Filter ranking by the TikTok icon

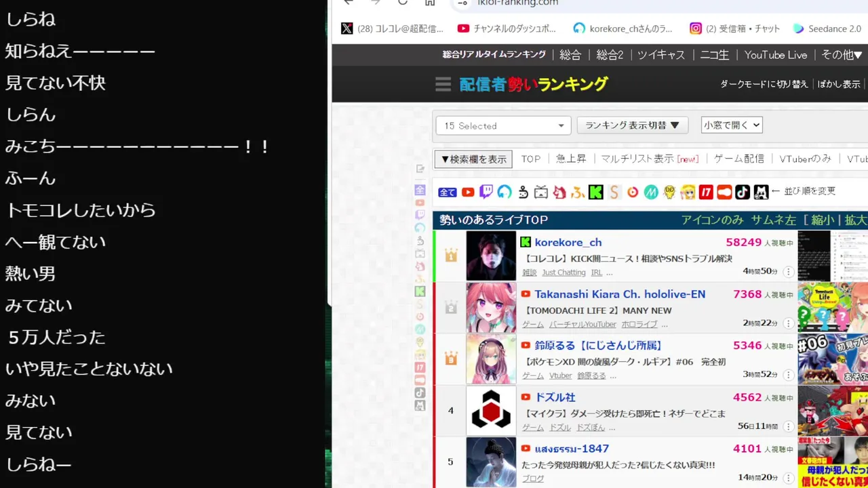click(743, 192)
